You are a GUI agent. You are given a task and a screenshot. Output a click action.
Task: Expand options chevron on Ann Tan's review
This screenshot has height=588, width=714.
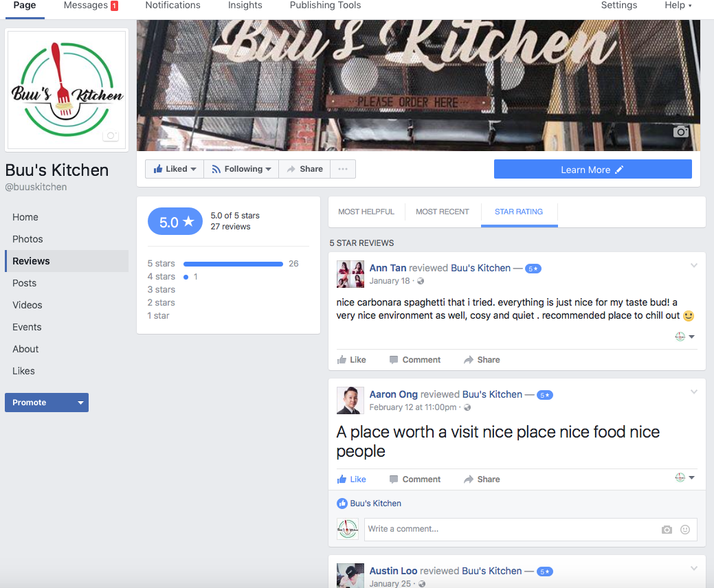[x=693, y=265]
